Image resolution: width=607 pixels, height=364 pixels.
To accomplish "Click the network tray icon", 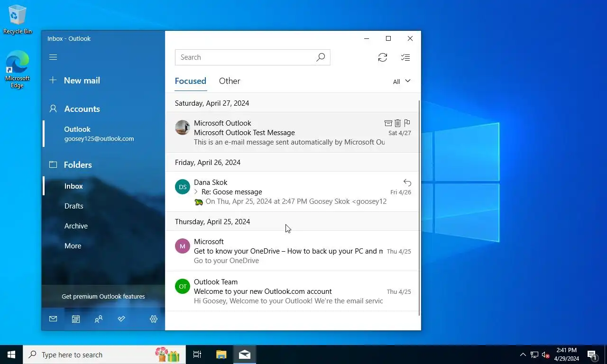I will point(534,355).
